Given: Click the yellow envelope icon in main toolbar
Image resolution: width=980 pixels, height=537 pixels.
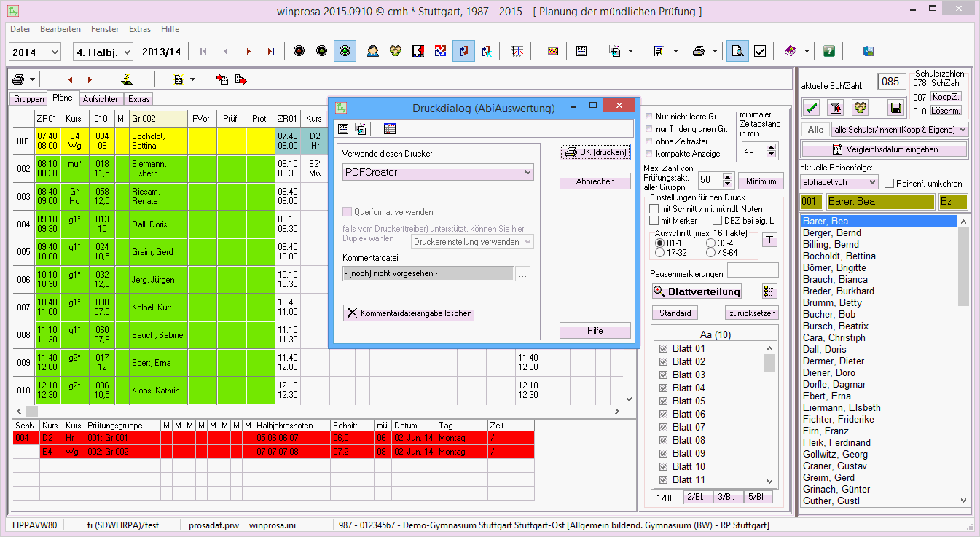Looking at the screenshot, I should [554, 51].
